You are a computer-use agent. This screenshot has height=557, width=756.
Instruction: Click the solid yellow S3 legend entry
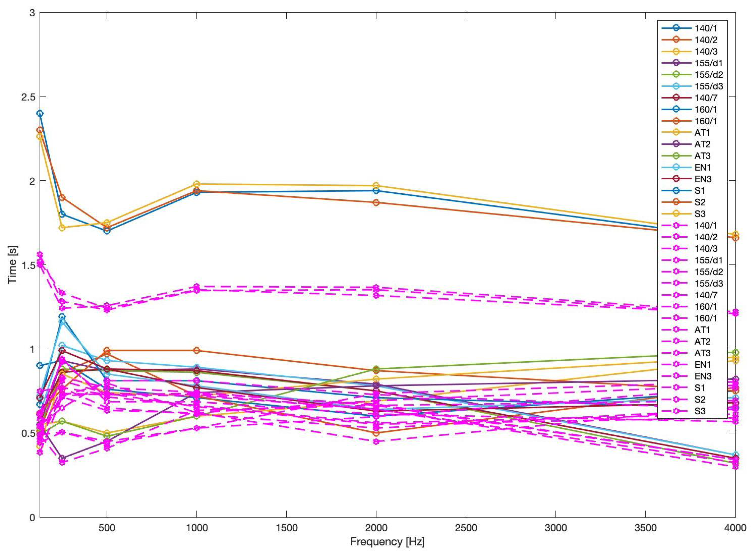point(700,214)
